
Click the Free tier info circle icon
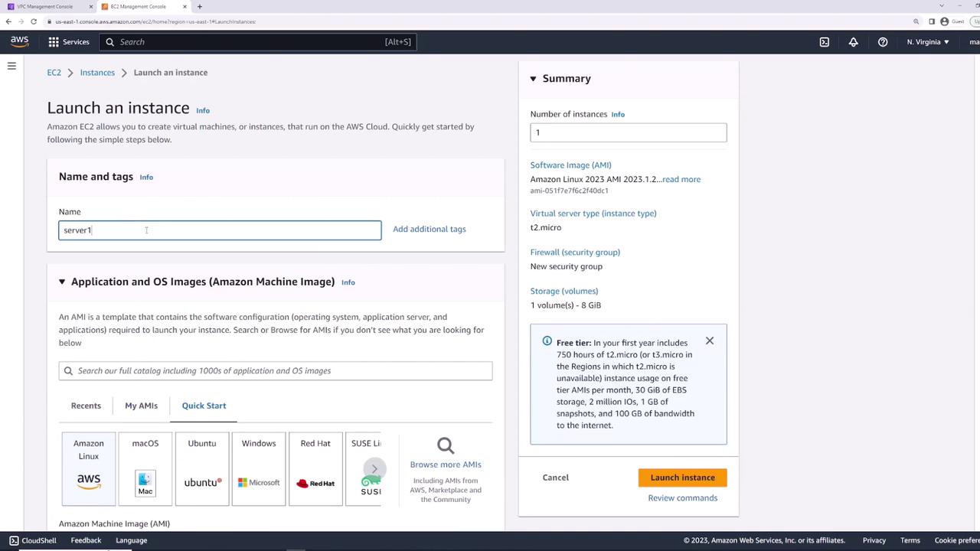coord(547,341)
